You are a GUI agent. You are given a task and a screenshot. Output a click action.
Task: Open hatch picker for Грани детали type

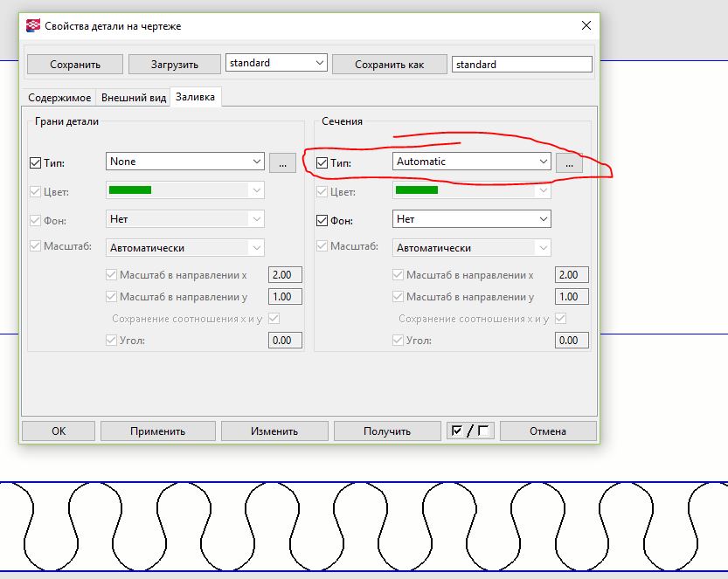(282, 162)
